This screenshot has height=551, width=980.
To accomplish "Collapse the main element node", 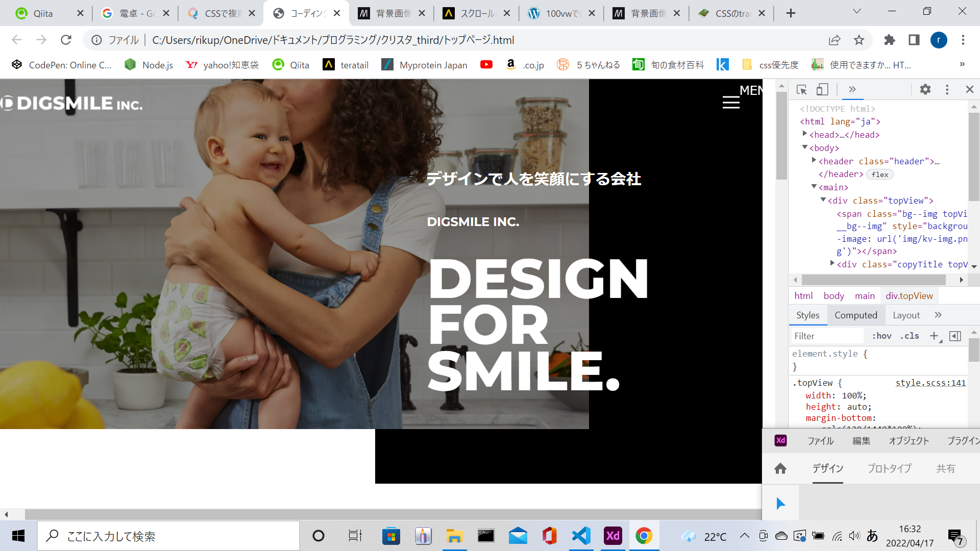I will 814,187.
